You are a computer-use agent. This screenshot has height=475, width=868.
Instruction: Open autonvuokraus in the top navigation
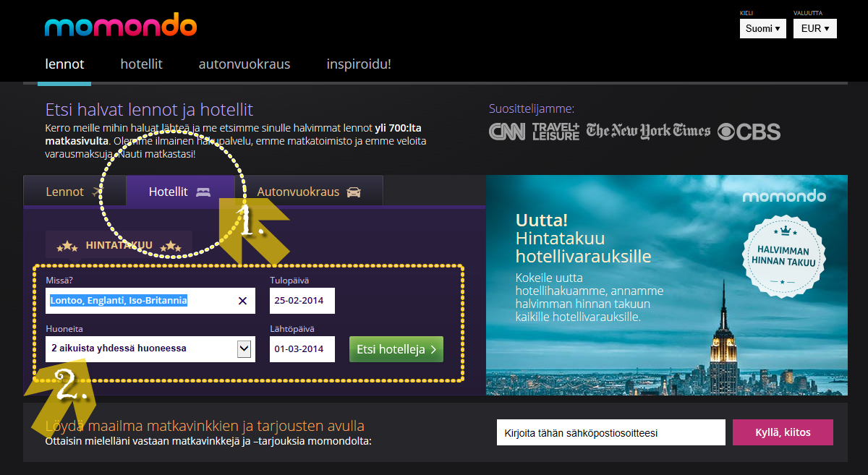point(244,64)
